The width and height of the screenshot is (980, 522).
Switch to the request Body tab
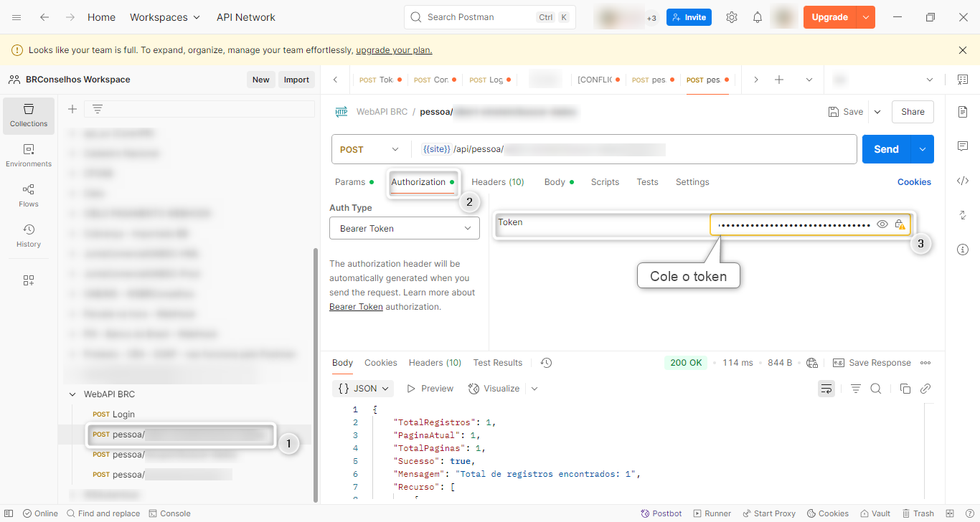click(x=559, y=182)
